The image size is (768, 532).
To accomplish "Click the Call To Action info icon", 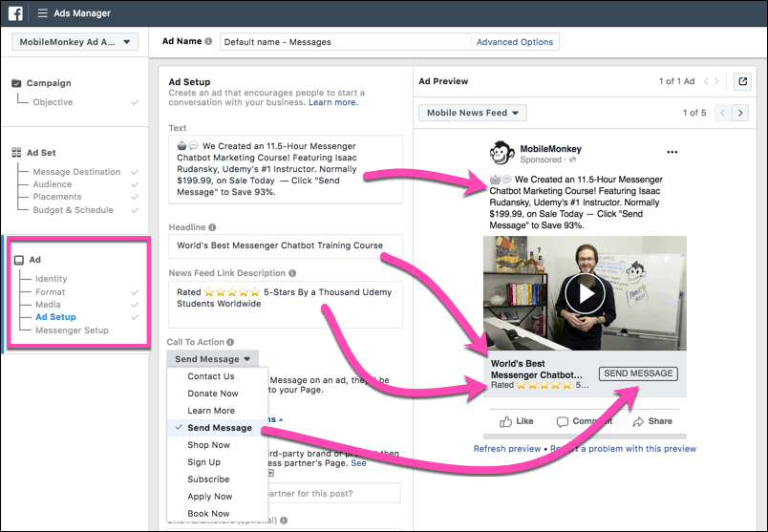I will pos(230,342).
